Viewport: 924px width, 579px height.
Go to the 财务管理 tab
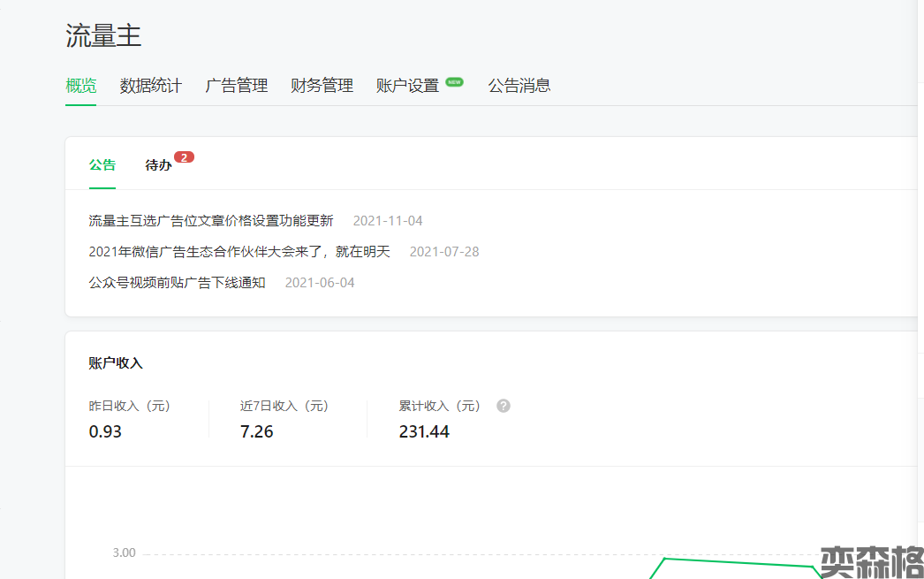[x=322, y=86]
